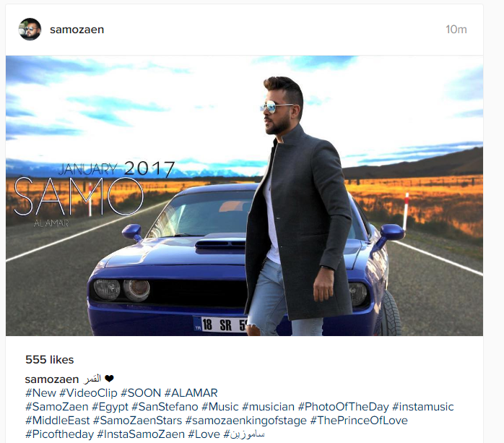The image size is (504, 443).
Task: Open the #New hashtag
Action: click(40, 393)
